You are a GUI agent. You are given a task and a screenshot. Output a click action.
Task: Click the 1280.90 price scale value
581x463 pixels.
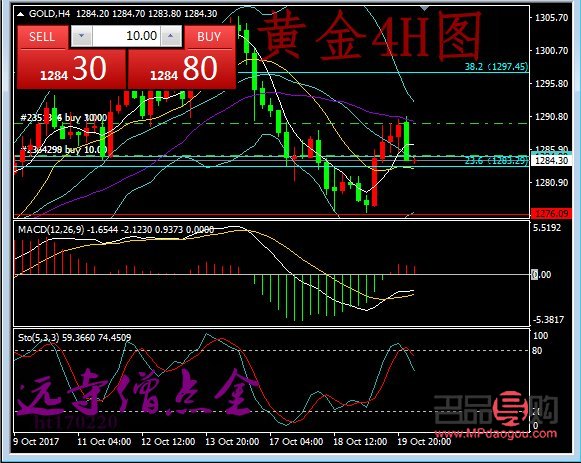point(551,183)
